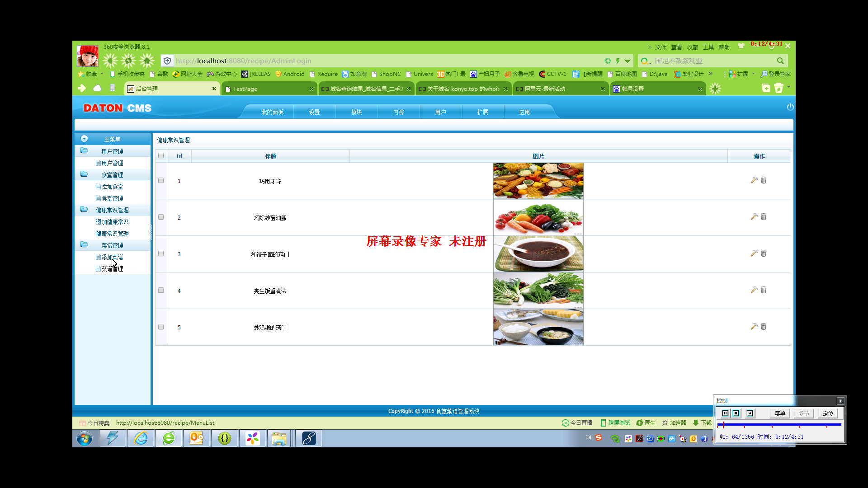
Task: Delete row 5 炒鸡蛋的窍门 with trash icon
Action: pos(764,327)
